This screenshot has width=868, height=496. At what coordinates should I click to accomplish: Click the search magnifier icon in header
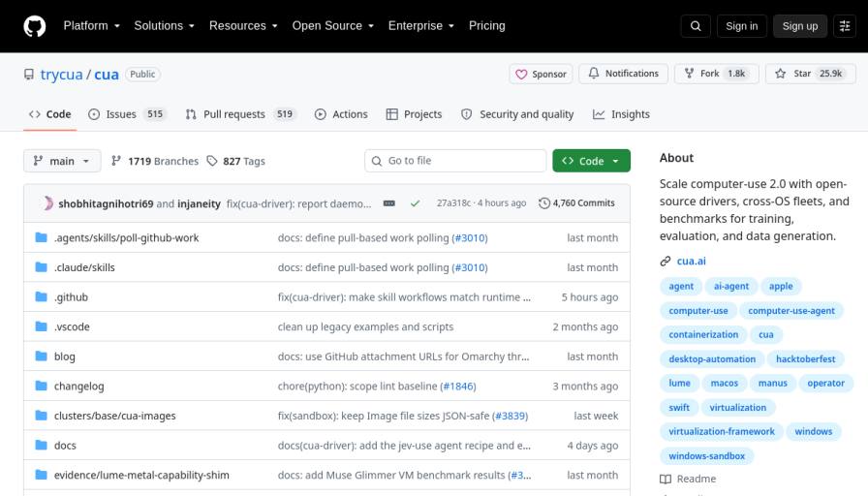696,26
